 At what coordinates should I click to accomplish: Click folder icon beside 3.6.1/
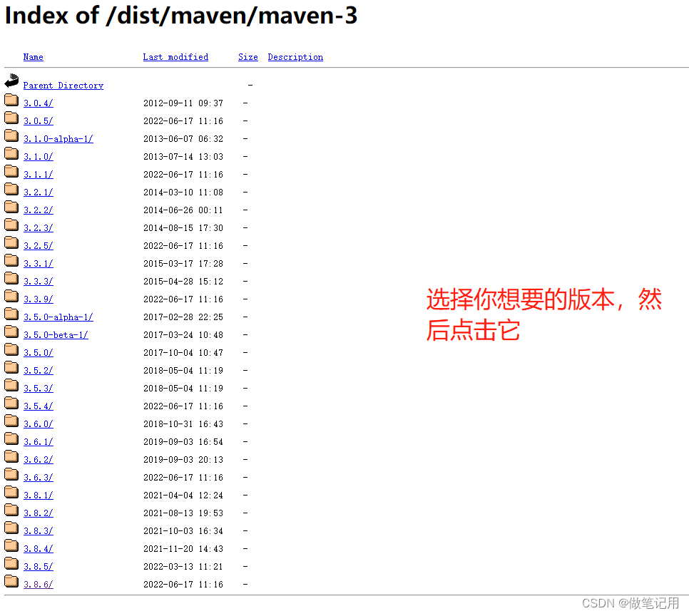click(x=11, y=438)
